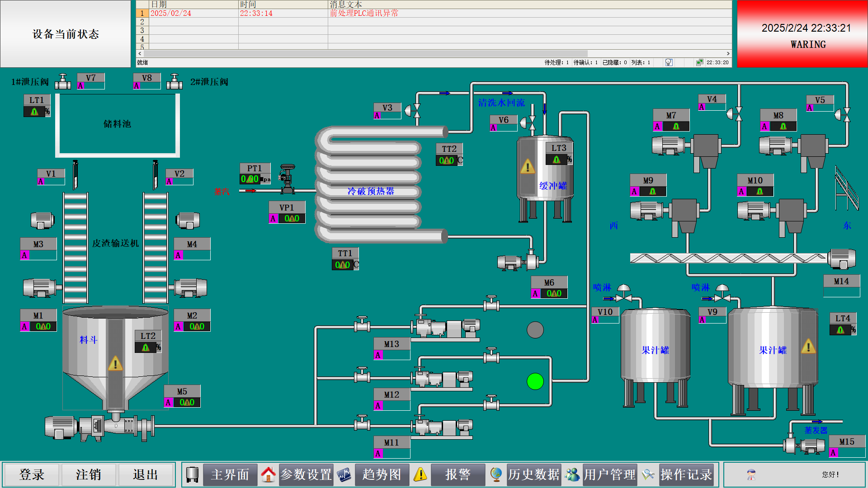This screenshot has width=868, height=488.
Task: Click the wrench icon beside 操作记录
Action: pos(648,474)
